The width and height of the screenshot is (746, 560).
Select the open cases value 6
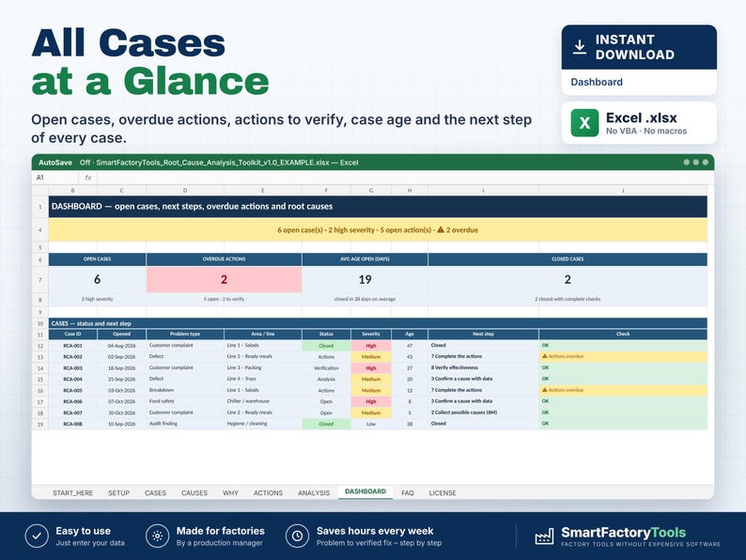(x=97, y=279)
